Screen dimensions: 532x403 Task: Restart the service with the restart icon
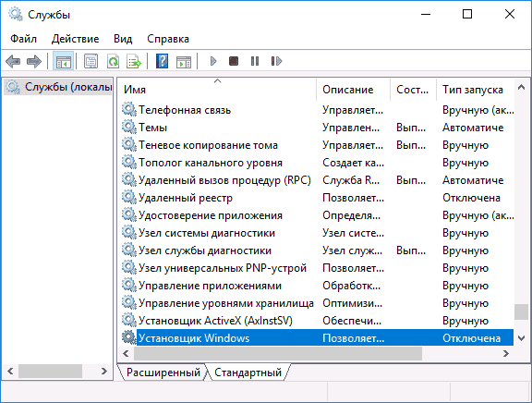(x=276, y=61)
